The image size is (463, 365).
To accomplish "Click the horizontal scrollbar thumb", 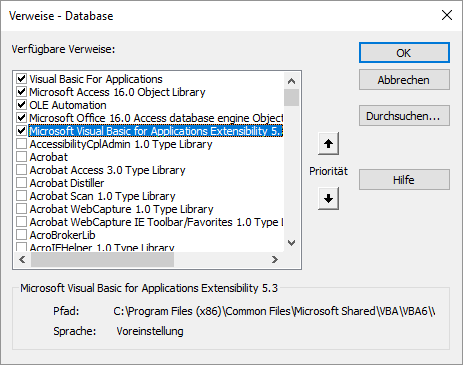I will tap(102, 259).
